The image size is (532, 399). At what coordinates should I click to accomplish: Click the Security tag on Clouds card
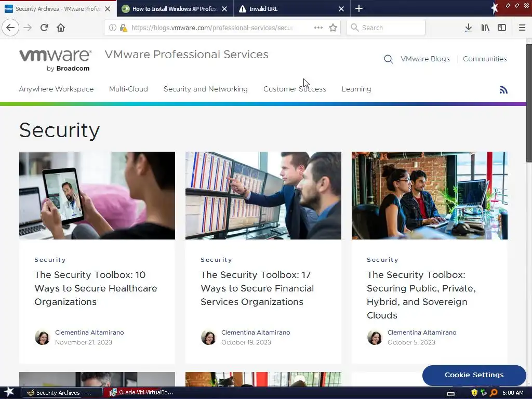click(x=382, y=260)
